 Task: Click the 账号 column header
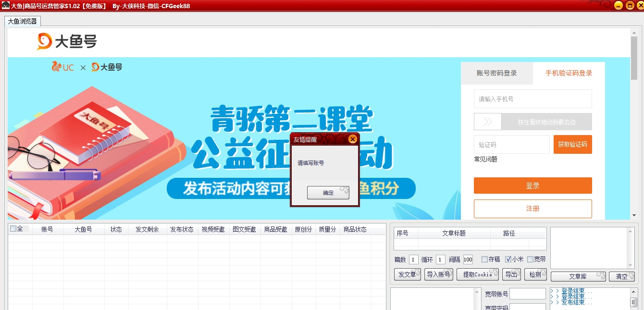tap(48, 230)
